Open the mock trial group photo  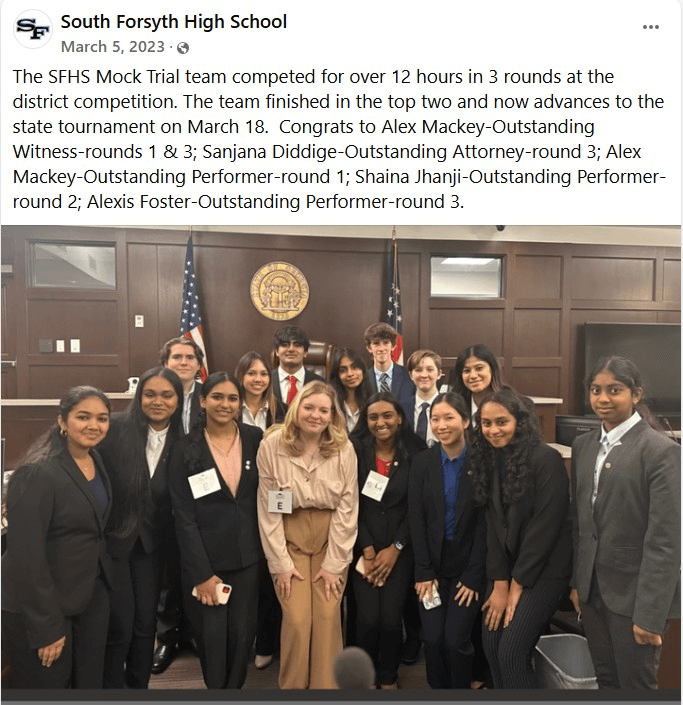point(341,458)
